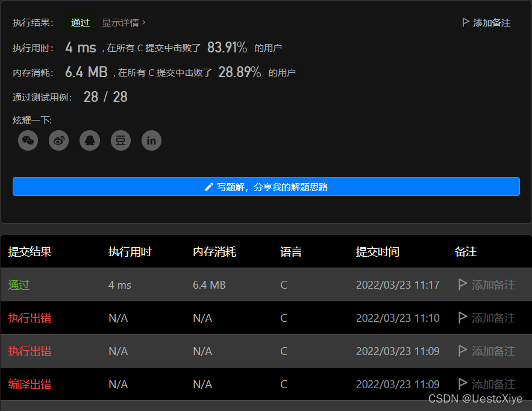Click the 2022/03/23 11:17 timestamp
This screenshot has width=532, height=411.
[x=398, y=285]
